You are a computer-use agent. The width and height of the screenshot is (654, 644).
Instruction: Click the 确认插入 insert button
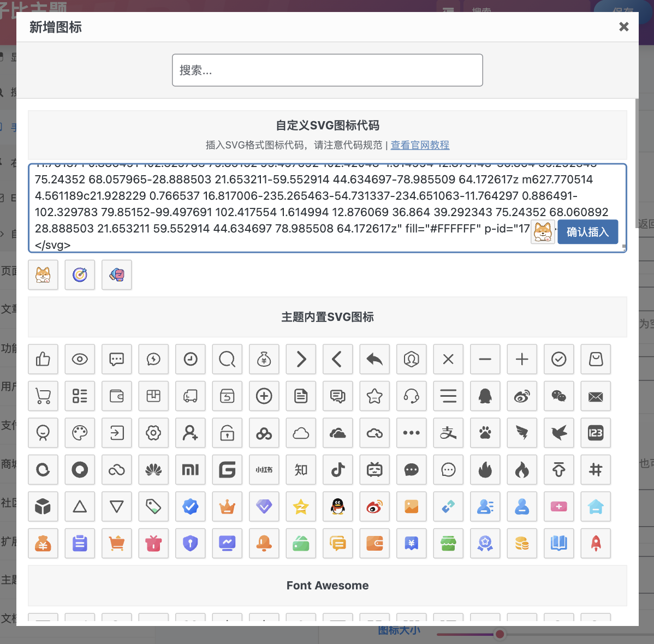click(x=588, y=232)
